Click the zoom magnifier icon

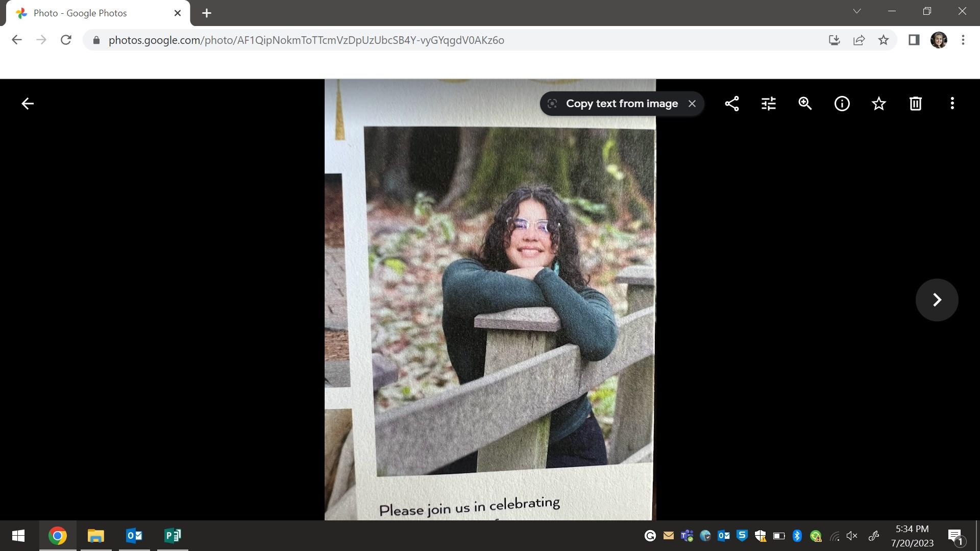[x=805, y=104]
